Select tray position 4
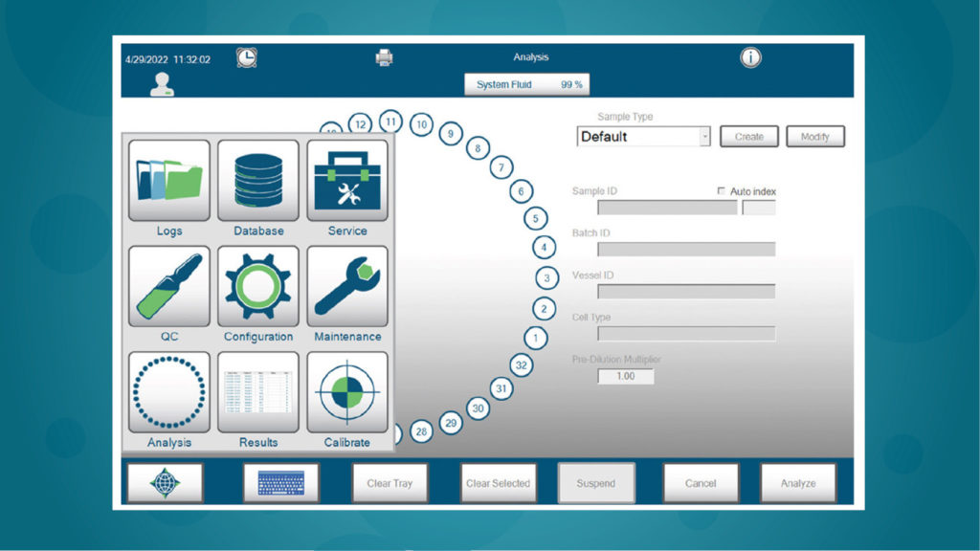Viewport: 980px width, 551px height. [x=544, y=248]
